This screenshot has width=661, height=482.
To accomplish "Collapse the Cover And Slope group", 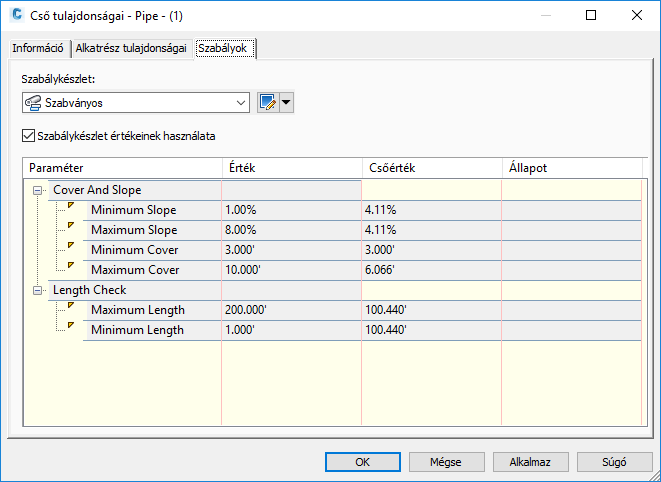I will click(x=38, y=190).
